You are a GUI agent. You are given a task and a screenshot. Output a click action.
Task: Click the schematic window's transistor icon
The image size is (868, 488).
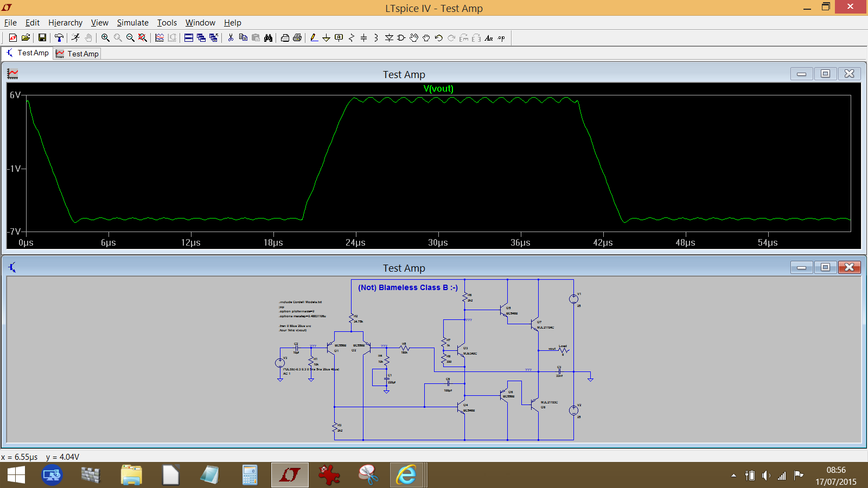[12, 267]
